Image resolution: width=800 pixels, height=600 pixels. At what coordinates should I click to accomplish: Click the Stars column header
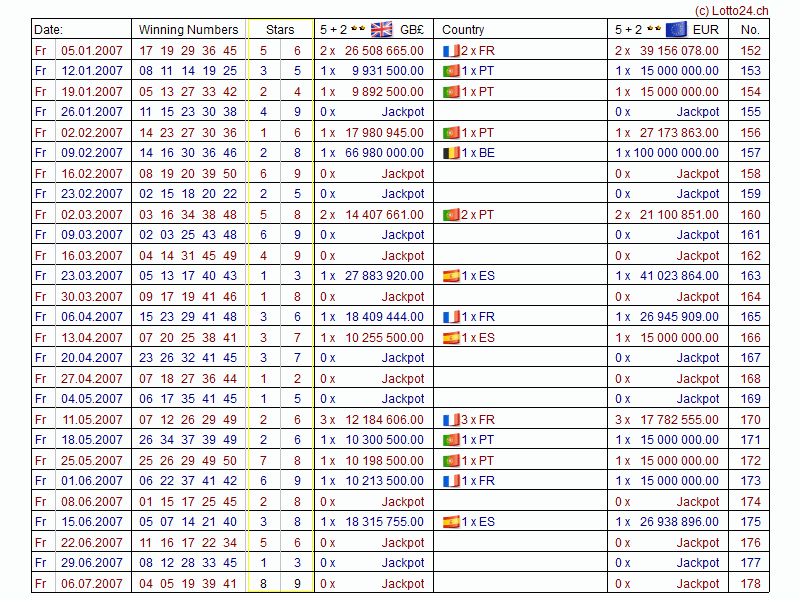click(280, 30)
